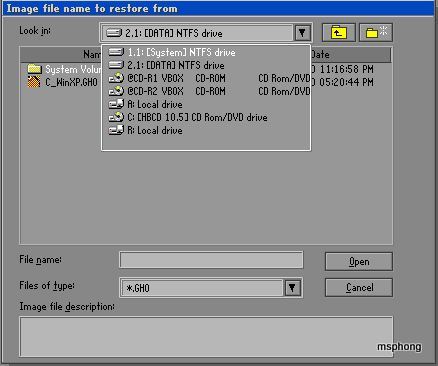Click drive icon beside R: Local drive
Image resolution: width=438 pixels, height=366 pixels.
pos(116,130)
